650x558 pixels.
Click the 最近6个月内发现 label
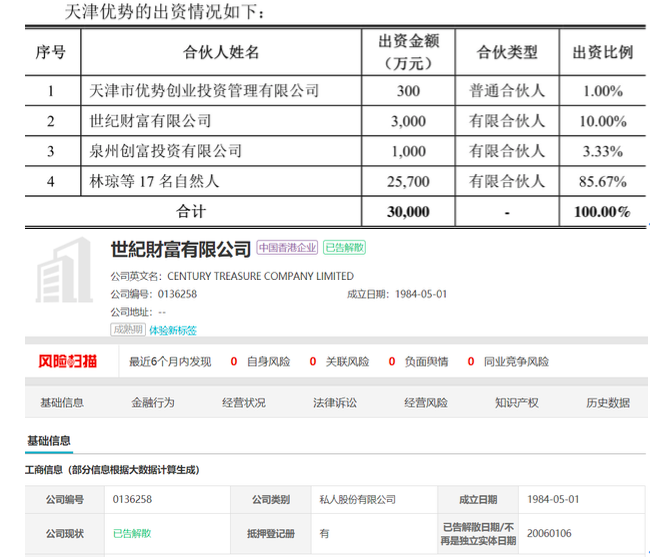click(x=170, y=361)
